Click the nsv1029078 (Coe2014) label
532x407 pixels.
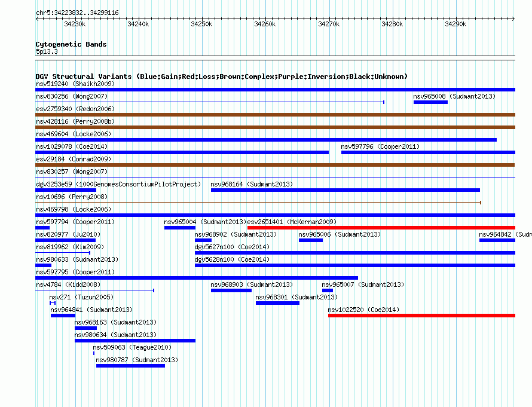click(x=72, y=146)
